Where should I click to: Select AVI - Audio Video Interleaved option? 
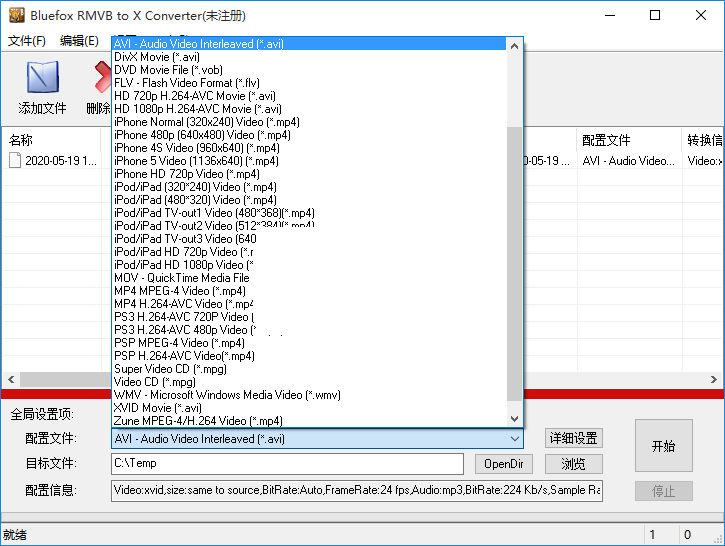(x=309, y=44)
